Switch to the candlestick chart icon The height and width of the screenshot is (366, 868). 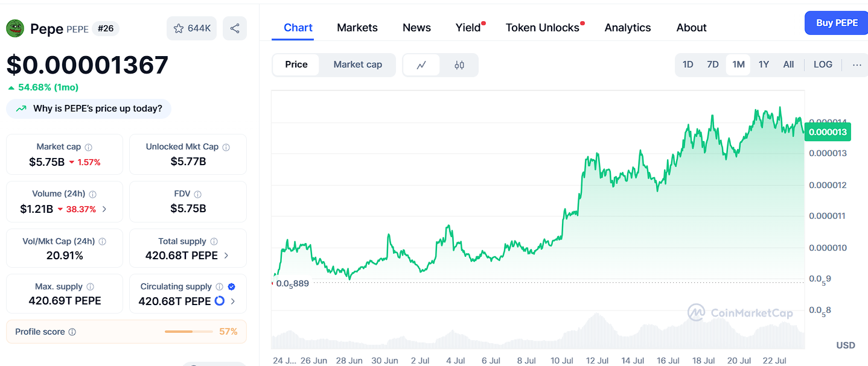[459, 65]
